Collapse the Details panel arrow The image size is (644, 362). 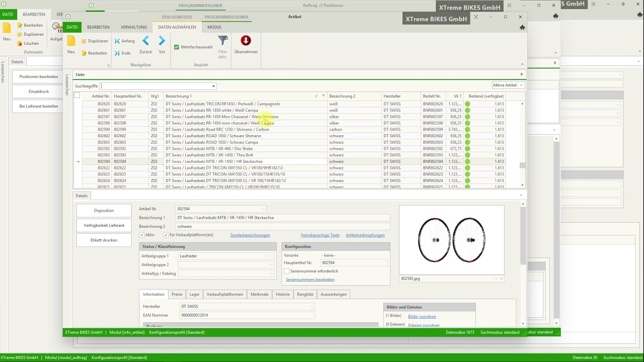point(521,195)
